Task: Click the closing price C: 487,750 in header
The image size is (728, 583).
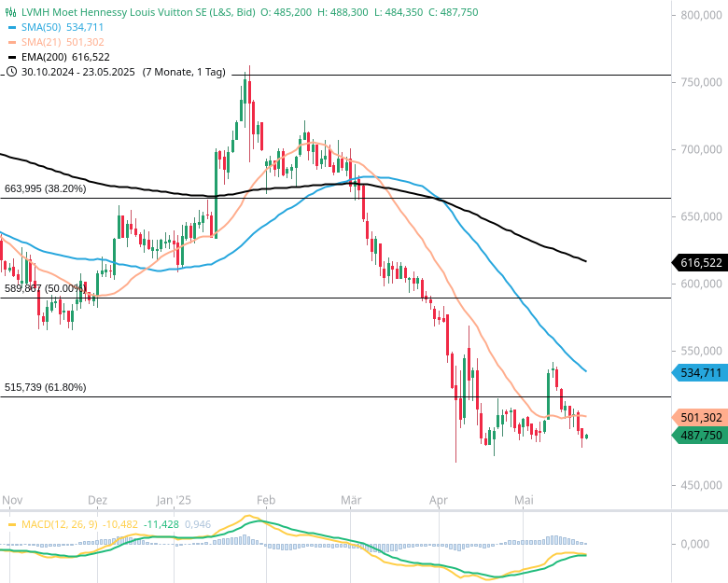Action: click(454, 12)
